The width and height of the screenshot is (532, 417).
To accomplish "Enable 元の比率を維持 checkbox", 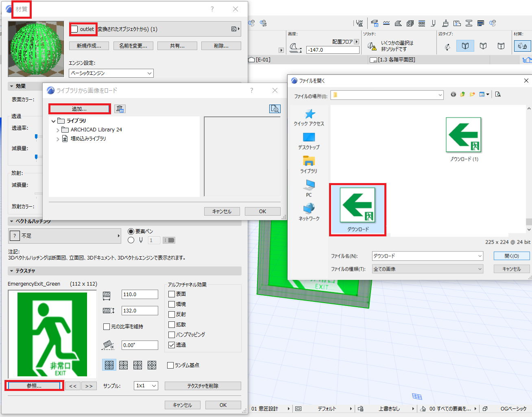I will 107,326.
